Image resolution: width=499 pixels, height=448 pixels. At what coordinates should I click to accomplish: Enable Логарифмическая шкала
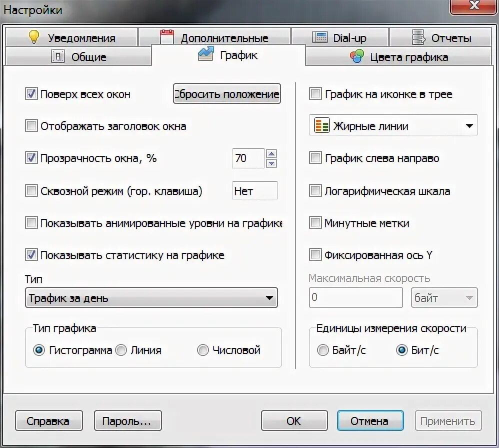315,191
